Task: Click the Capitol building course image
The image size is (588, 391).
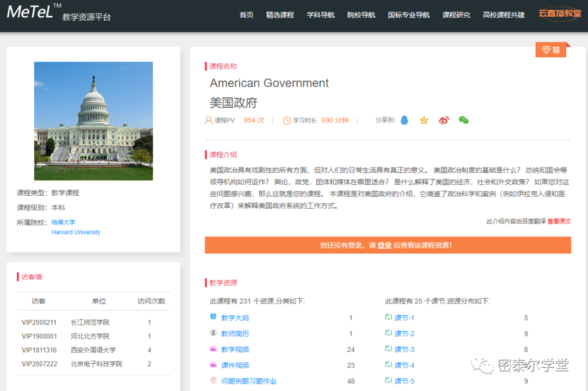Action: point(94,121)
